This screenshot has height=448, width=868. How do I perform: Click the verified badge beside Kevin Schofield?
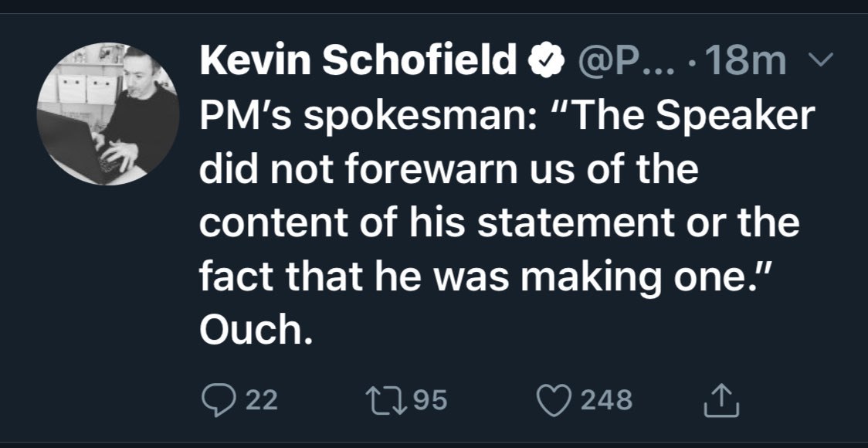[x=544, y=61]
